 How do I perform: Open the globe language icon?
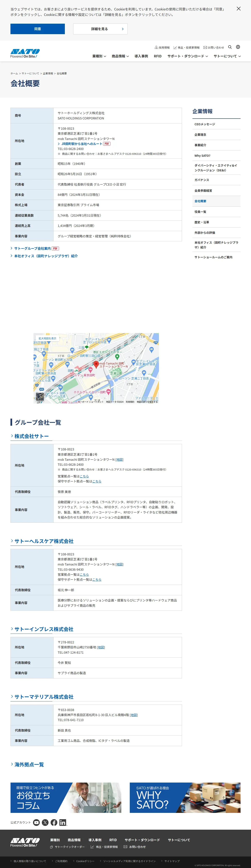pyautogui.click(x=238, y=47)
